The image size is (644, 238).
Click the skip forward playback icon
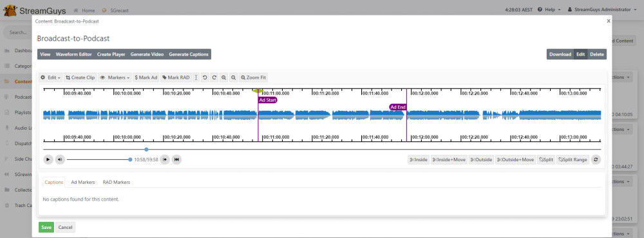165,159
